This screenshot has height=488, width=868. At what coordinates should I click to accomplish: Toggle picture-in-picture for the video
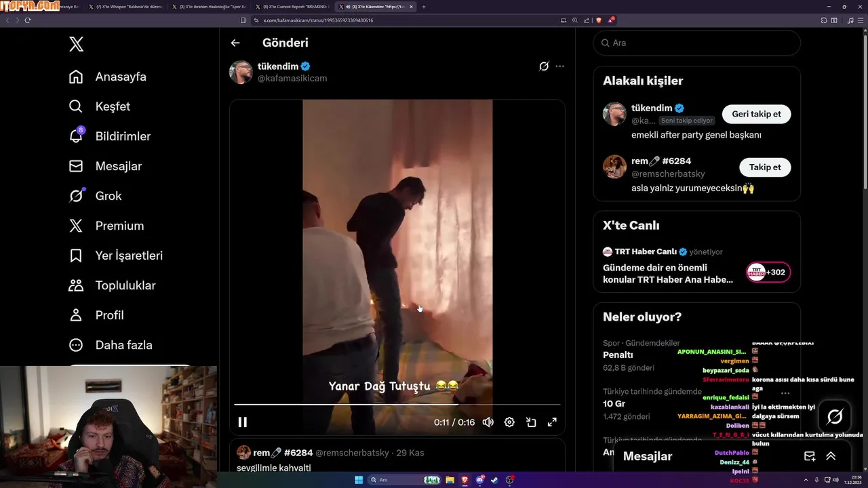click(531, 422)
